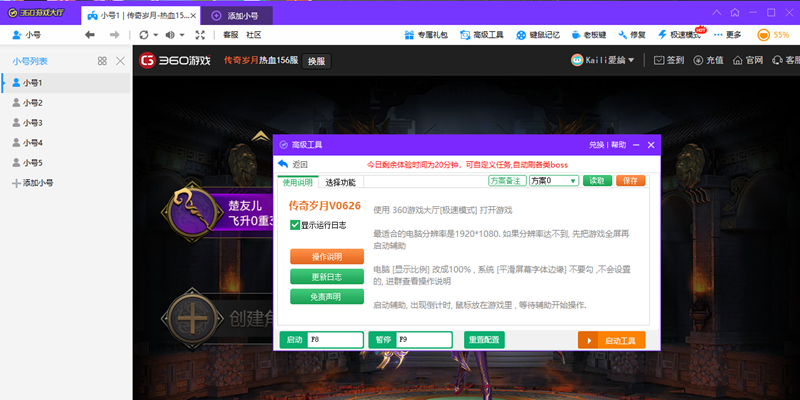Click the 启动 hotkey field showing F8

tap(335, 340)
